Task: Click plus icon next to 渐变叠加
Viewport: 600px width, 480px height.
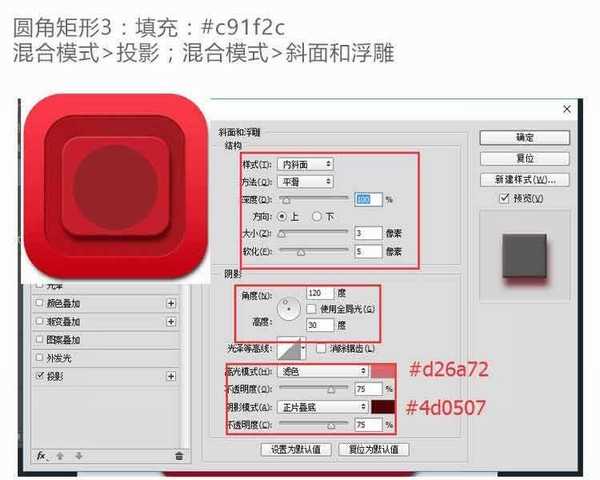Action: click(x=170, y=321)
